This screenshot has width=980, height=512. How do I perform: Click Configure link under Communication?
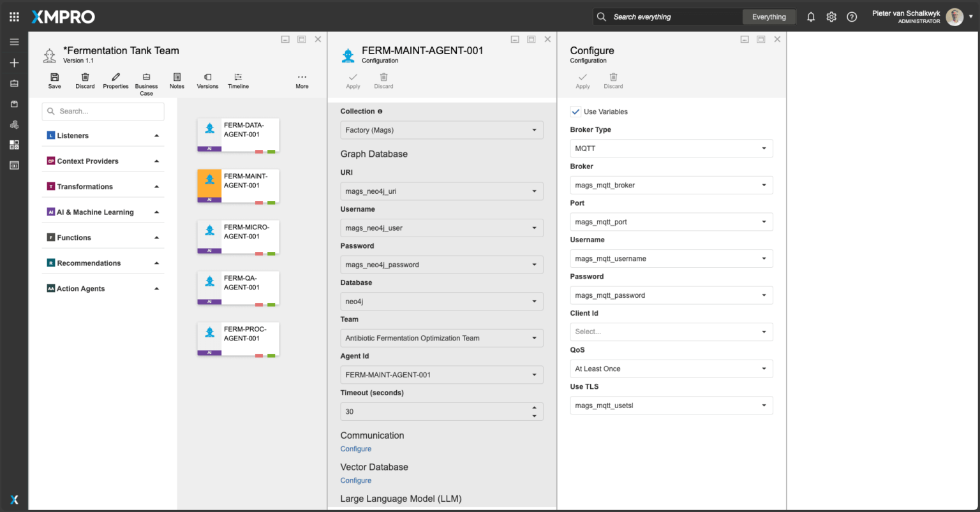tap(356, 449)
